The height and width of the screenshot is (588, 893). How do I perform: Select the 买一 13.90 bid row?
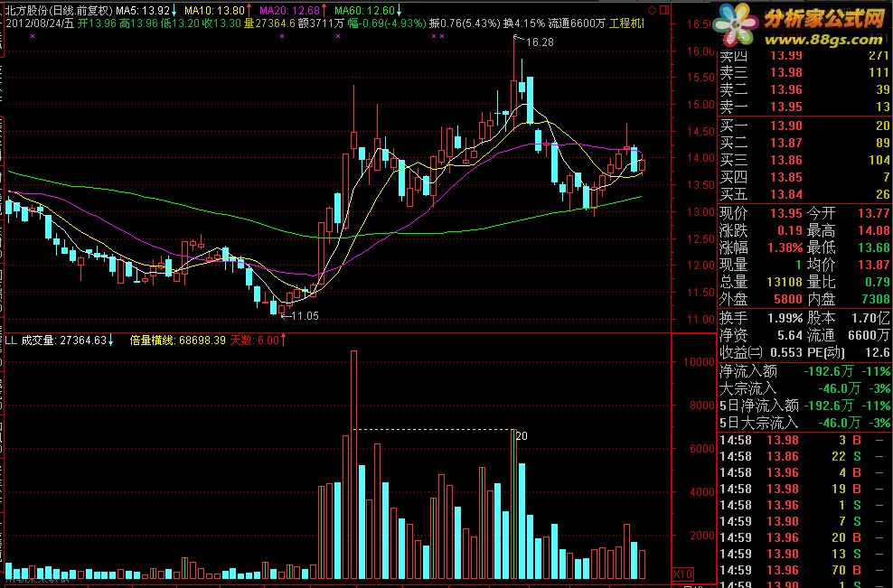(x=804, y=126)
